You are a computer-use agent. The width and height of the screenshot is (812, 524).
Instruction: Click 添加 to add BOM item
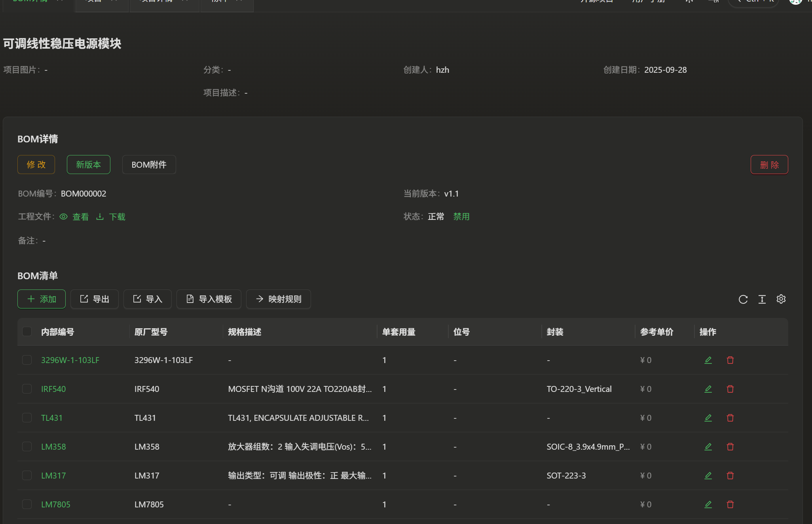[x=42, y=299]
